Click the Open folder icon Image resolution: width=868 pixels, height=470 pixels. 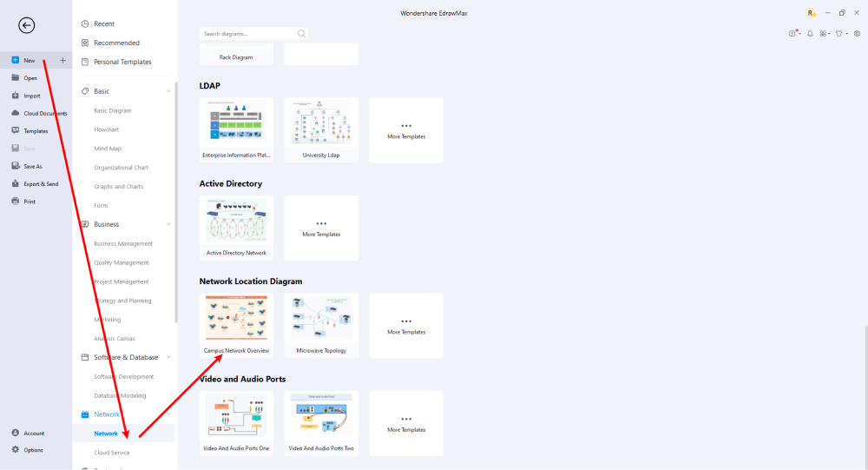click(15, 77)
